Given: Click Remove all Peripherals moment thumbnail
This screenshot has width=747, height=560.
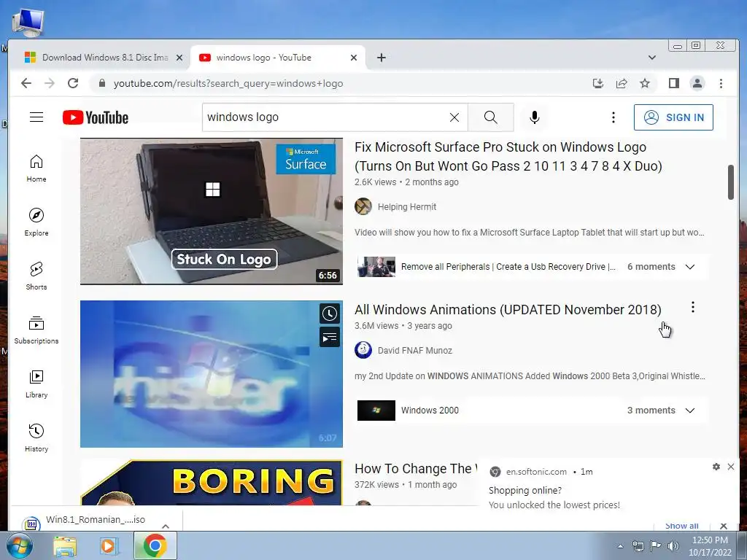Looking at the screenshot, I should point(376,267).
